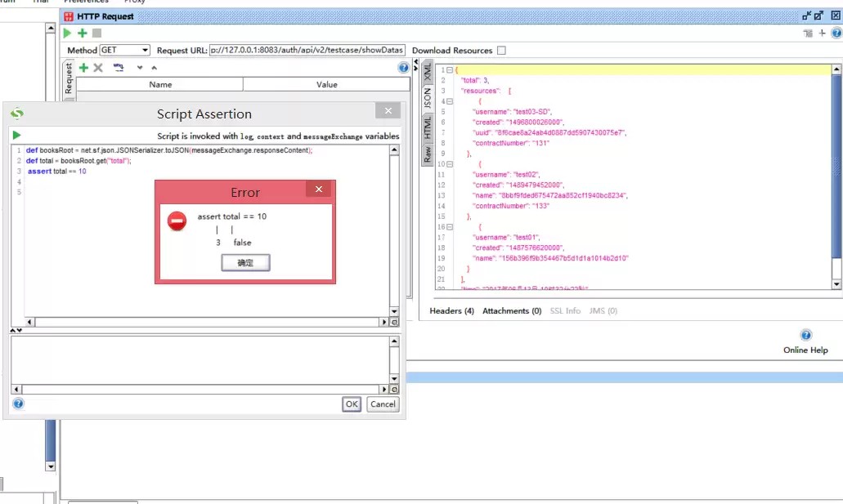843x504 pixels.
Task: Toggle the Download Resources checkbox
Action: (x=501, y=51)
